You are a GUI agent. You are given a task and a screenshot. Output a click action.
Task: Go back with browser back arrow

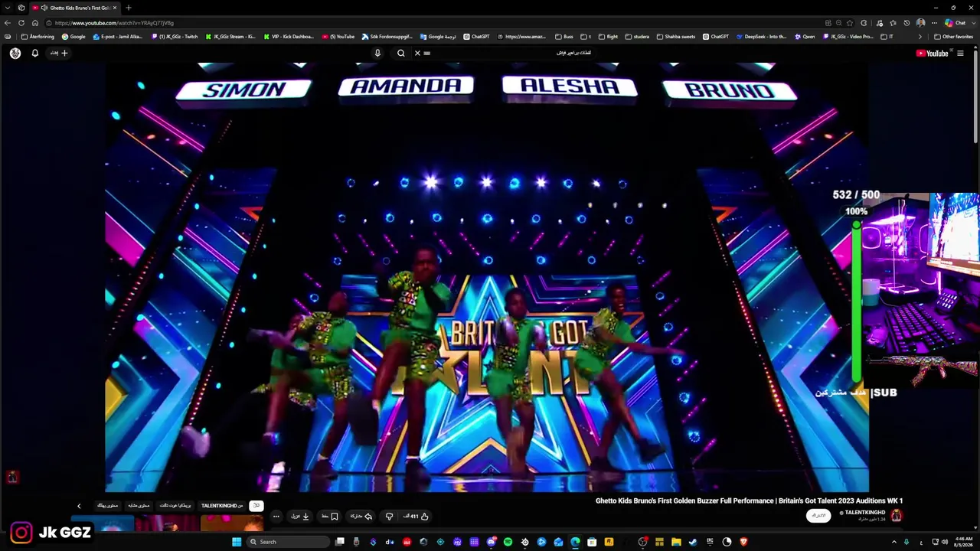[x=8, y=23]
